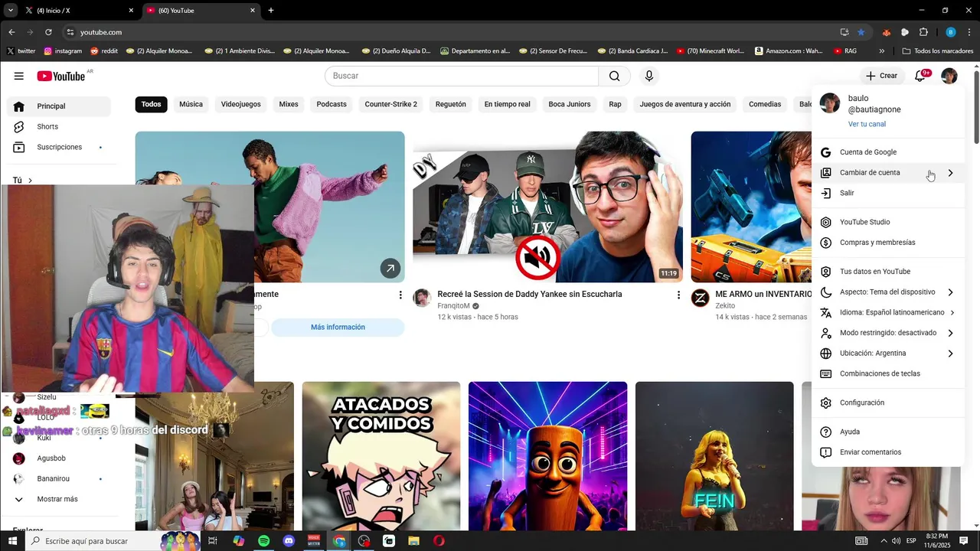Select the Música filter chip
This screenshot has height=551, width=980.
pyautogui.click(x=191, y=104)
